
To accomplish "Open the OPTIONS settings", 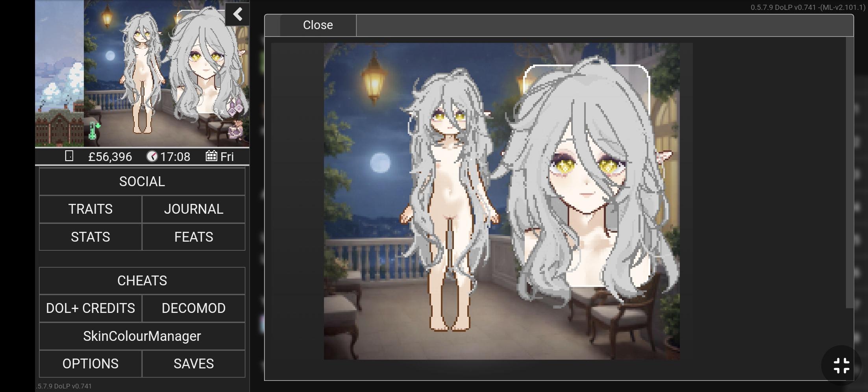I will click(90, 364).
